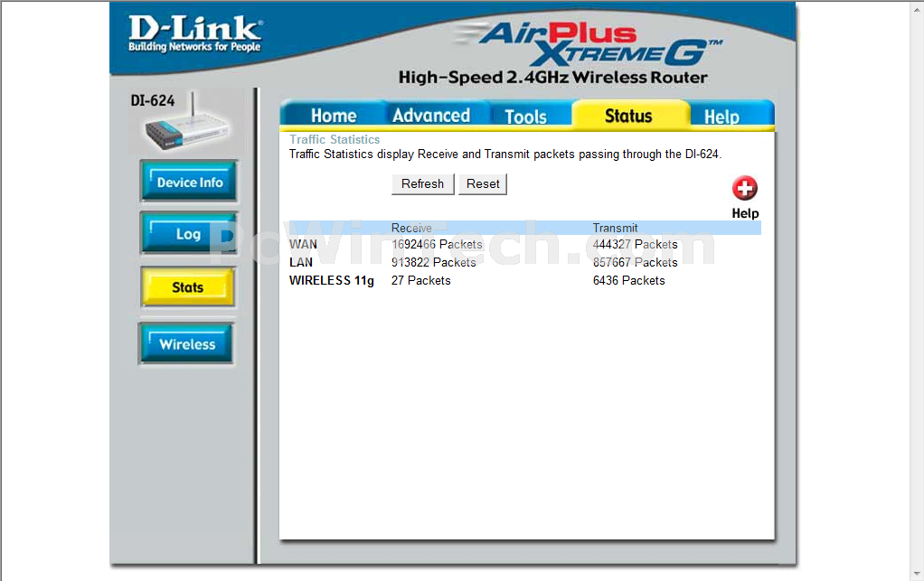The height and width of the screenshot is (581, 924).
Task: View the Log page
Action: tap(189, 234)
